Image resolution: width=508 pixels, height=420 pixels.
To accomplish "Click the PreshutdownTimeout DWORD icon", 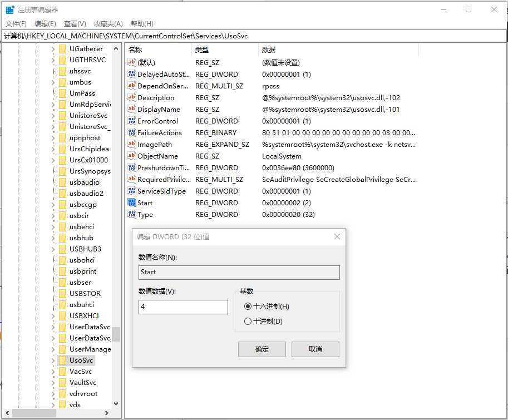I will (x=131, y=167).
